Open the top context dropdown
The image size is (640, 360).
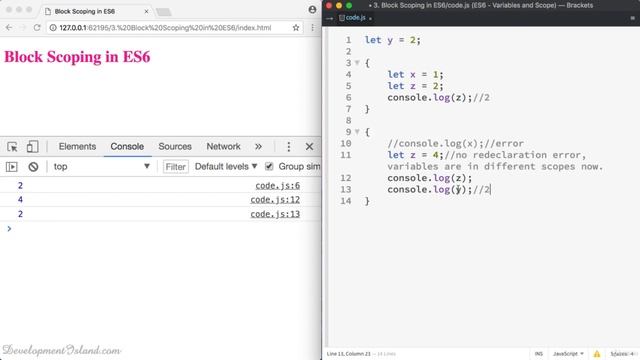pos(102,167)
